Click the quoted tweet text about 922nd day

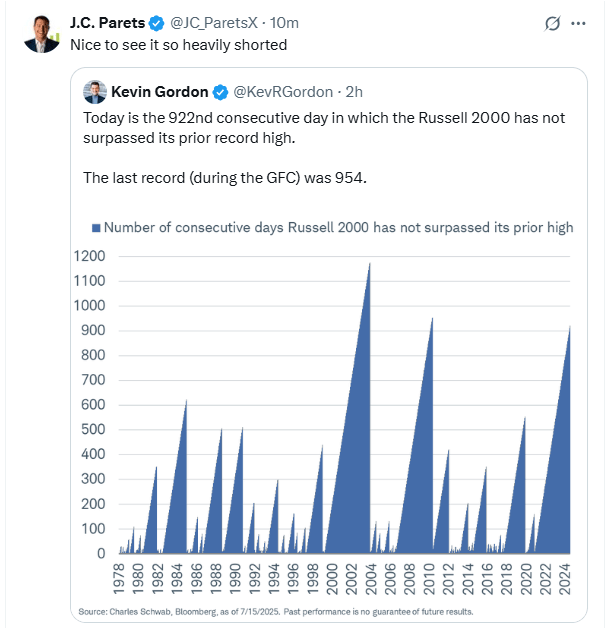[x=324, y=148]
